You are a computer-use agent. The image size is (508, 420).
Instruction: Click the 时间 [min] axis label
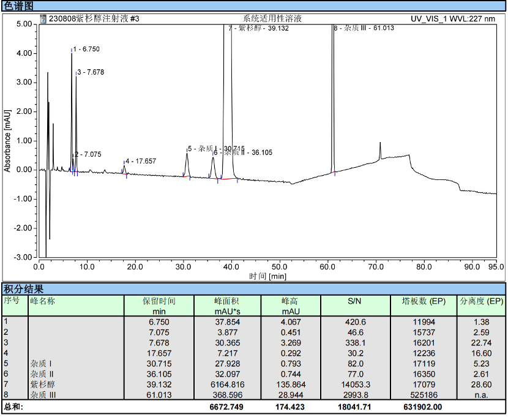(x=267, y=276)
